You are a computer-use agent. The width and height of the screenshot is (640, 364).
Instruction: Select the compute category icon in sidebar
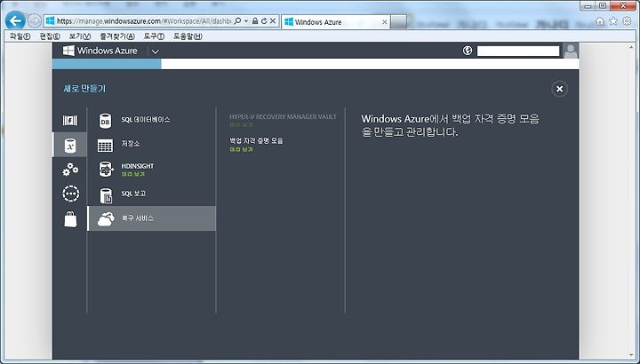pos(70,121)
